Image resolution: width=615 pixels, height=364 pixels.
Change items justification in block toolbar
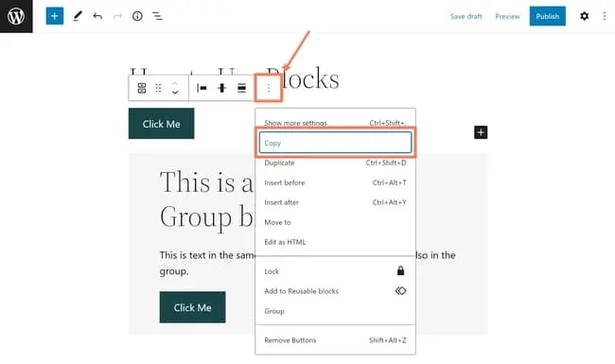(202, 88)
